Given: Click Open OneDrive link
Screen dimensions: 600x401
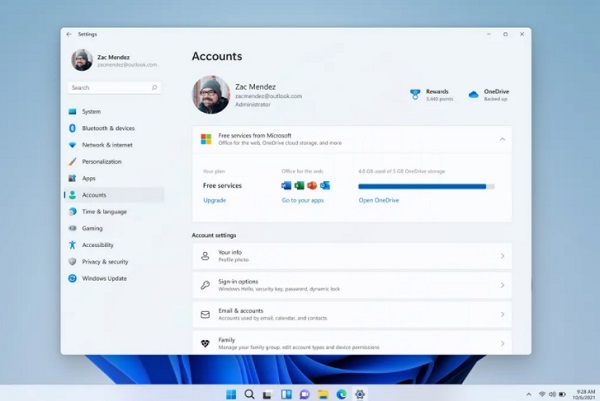Looking at the screenshot, I should pyautogui.click(x=379, y=200).
